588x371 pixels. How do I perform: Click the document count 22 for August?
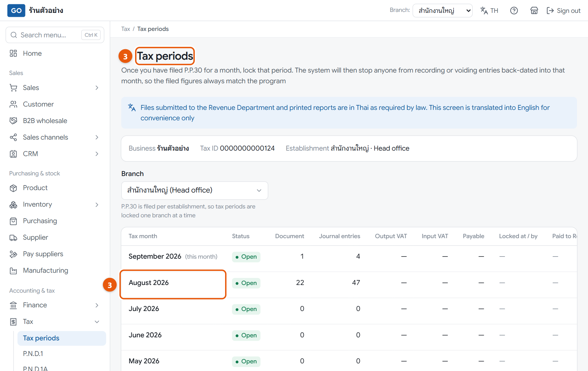[300, 283]
